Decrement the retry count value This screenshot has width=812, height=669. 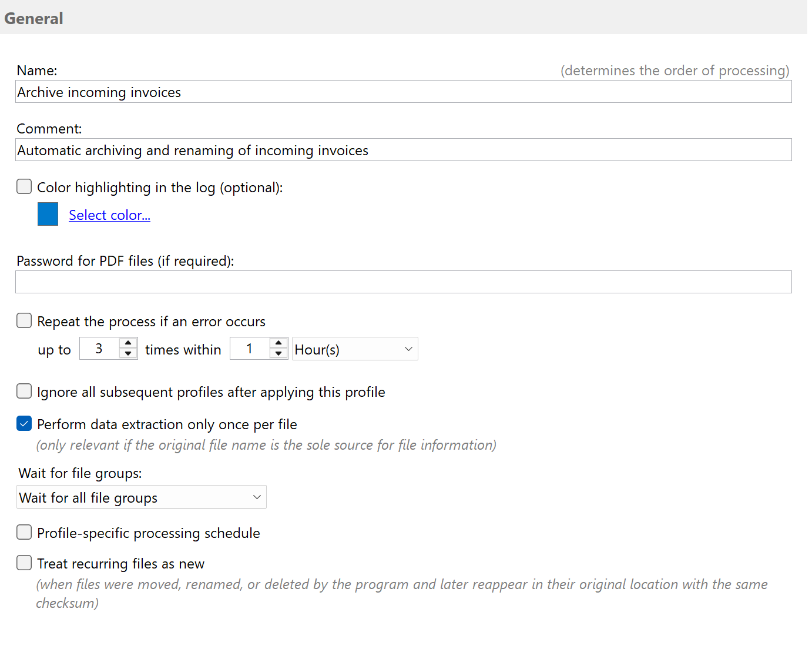(127, 353)
